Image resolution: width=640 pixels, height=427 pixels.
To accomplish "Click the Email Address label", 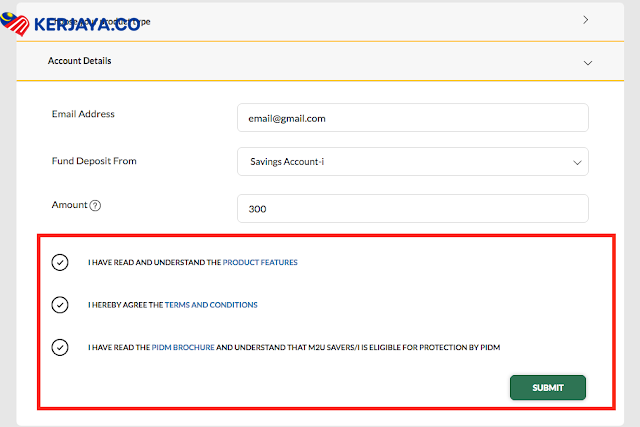I will pos(83,114).
